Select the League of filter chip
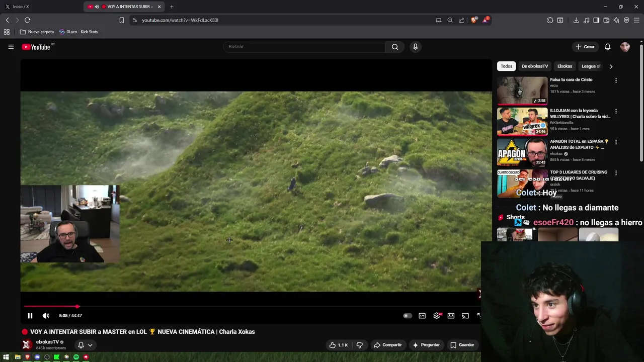Image resolution: width=644 pixels, height=362 pixels. [591, 66]
